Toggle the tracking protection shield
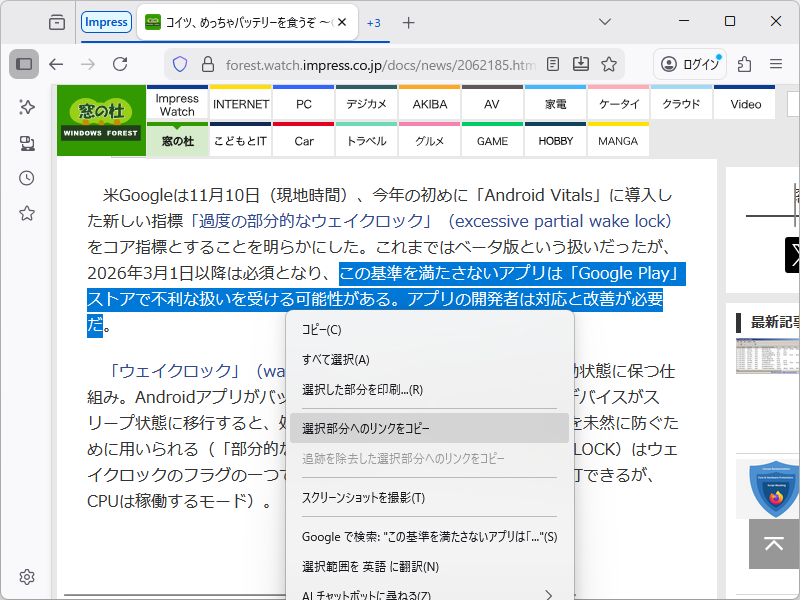The image size is (800, 600). coord(179,63)
